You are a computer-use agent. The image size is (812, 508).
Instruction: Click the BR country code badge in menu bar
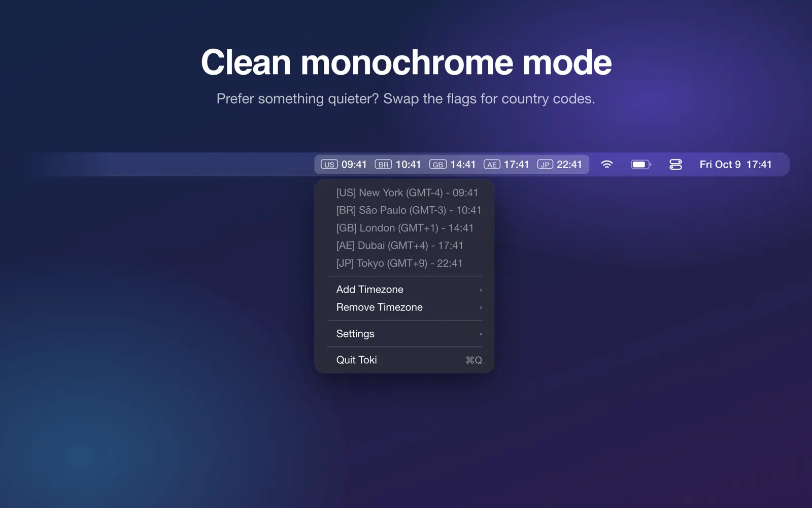pyautogui.click(x=383, y=165)
